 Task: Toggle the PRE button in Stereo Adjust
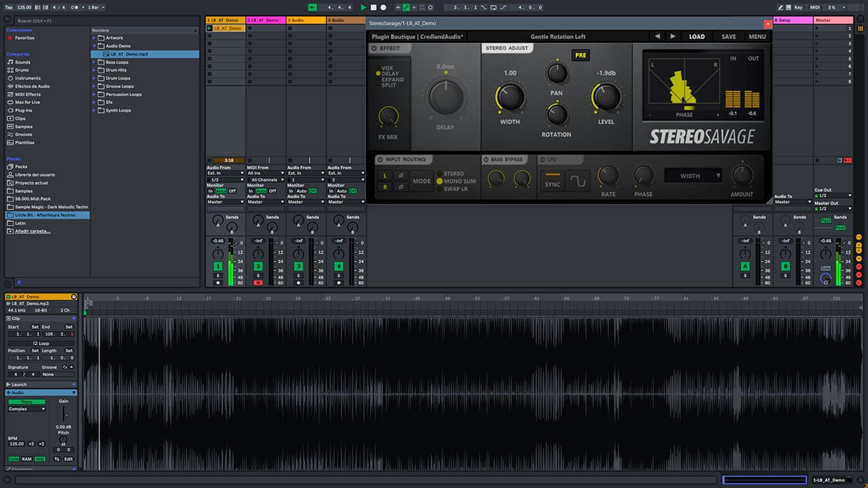[x=580, y=55]
